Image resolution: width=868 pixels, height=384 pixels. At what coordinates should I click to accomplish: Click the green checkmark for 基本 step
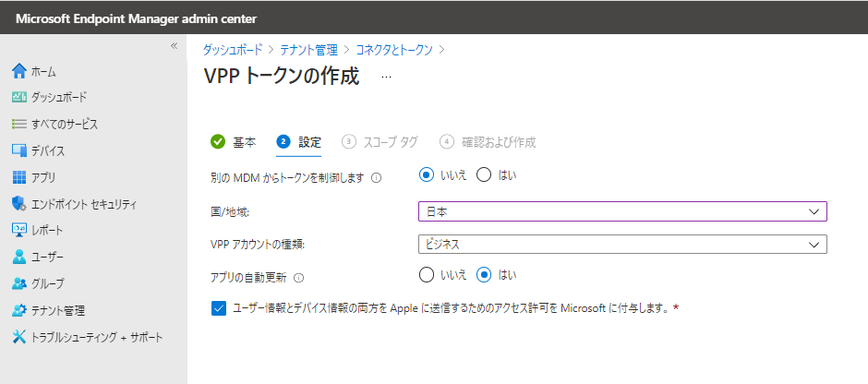pos(218,141)
